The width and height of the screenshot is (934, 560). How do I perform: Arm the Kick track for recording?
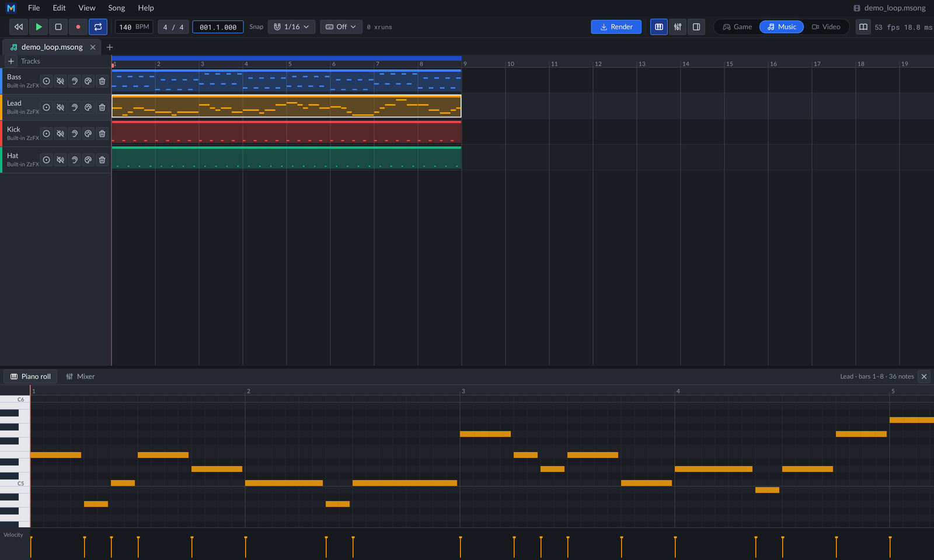pyautogui.click(x=47, y=134)
